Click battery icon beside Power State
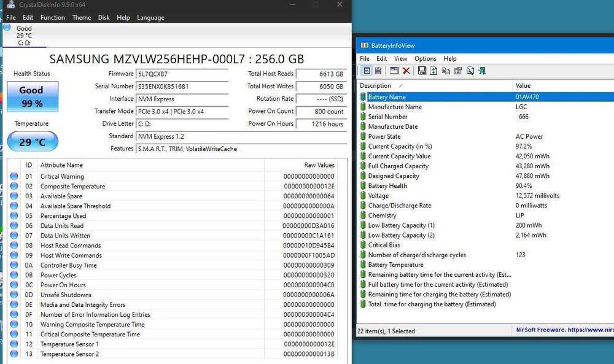 click(x=363, y=136)
